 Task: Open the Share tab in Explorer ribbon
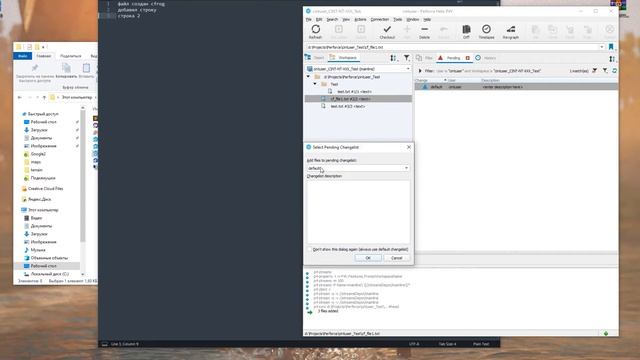[x=71, y=56]
